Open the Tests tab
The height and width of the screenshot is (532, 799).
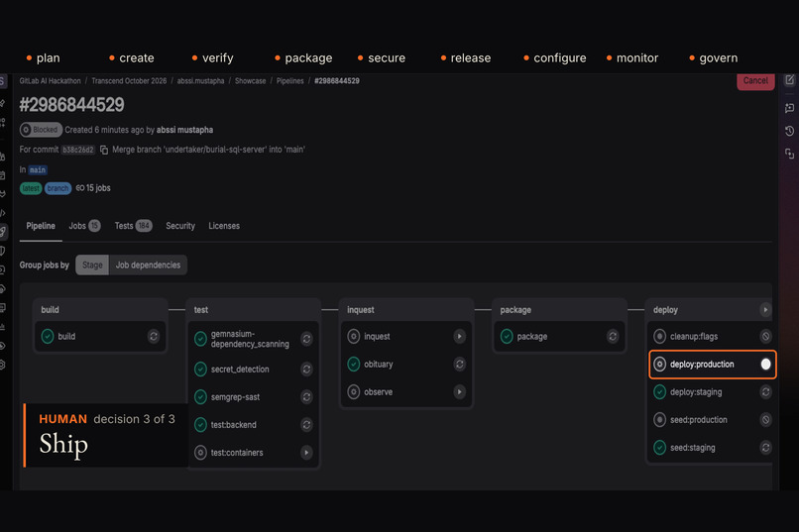pos(133,226)
